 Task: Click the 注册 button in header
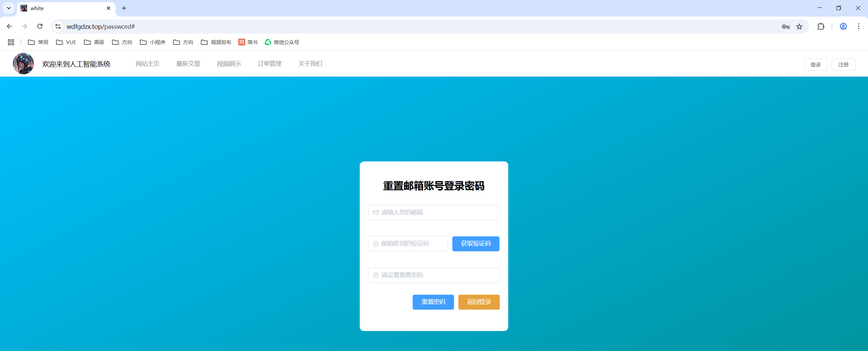tap(843, 64)
